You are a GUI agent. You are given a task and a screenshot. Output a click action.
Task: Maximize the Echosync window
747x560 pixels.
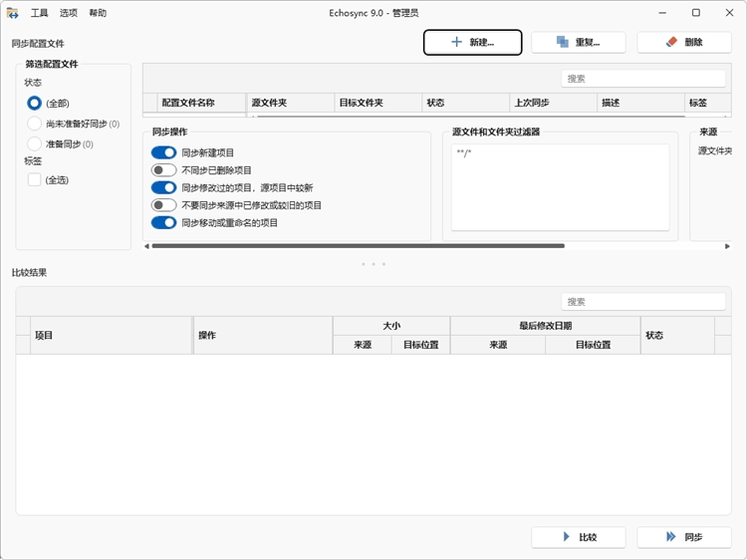(696, 13)
